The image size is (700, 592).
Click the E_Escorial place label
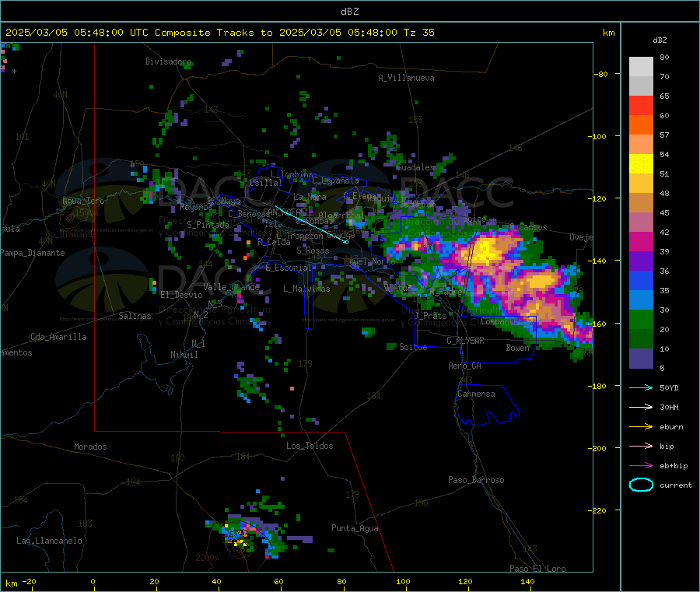pyautogui.click(x=289, y=268)
